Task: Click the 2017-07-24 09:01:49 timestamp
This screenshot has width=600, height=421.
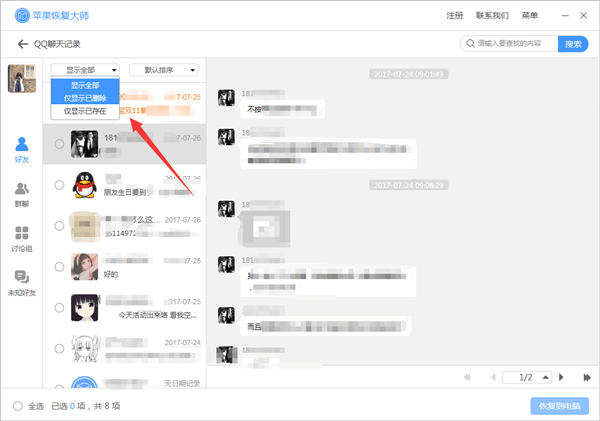Action: coord(409,74)
